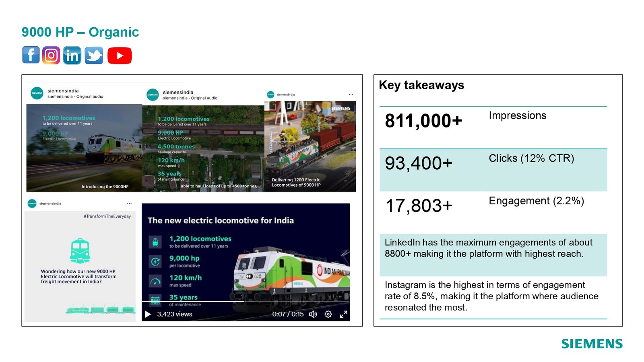Screen dimensions: 644x362
Task: Click the SIEMENS logo at bottom right
Action: (592, 344)
